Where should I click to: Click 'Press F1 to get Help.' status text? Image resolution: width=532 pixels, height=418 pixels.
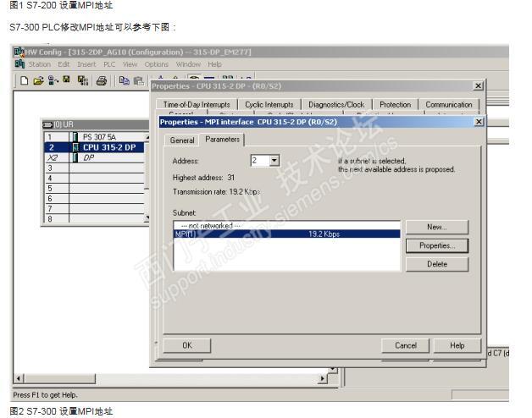[x=45, y=395]
